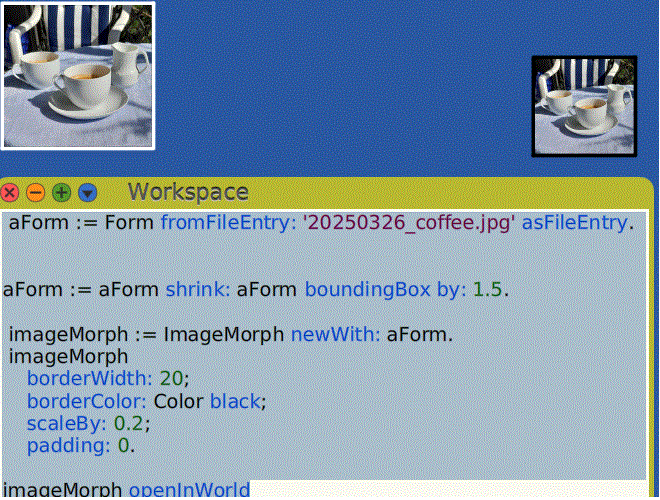Click the scaleBy: keyword

tap(67, 423)
